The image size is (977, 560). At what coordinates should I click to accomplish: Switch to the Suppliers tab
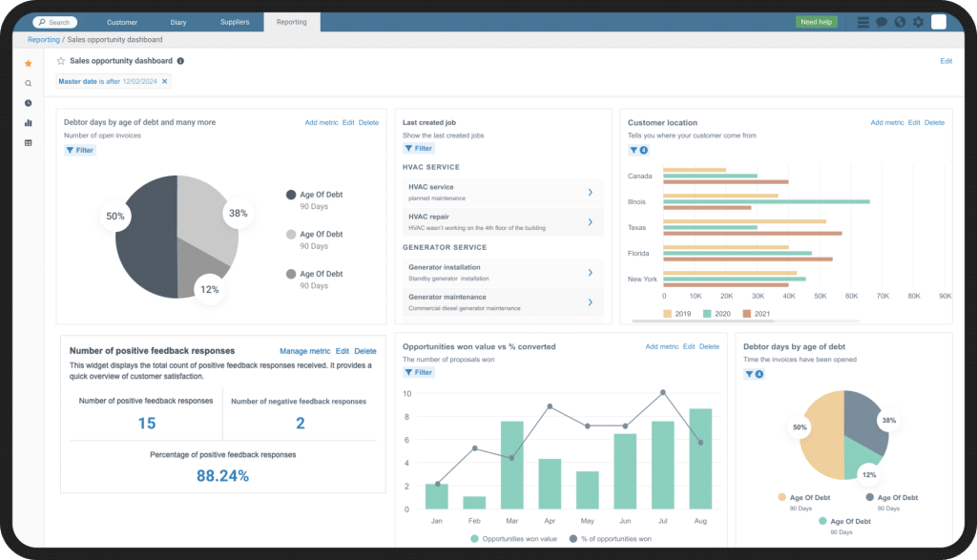[x=235, y=21]
